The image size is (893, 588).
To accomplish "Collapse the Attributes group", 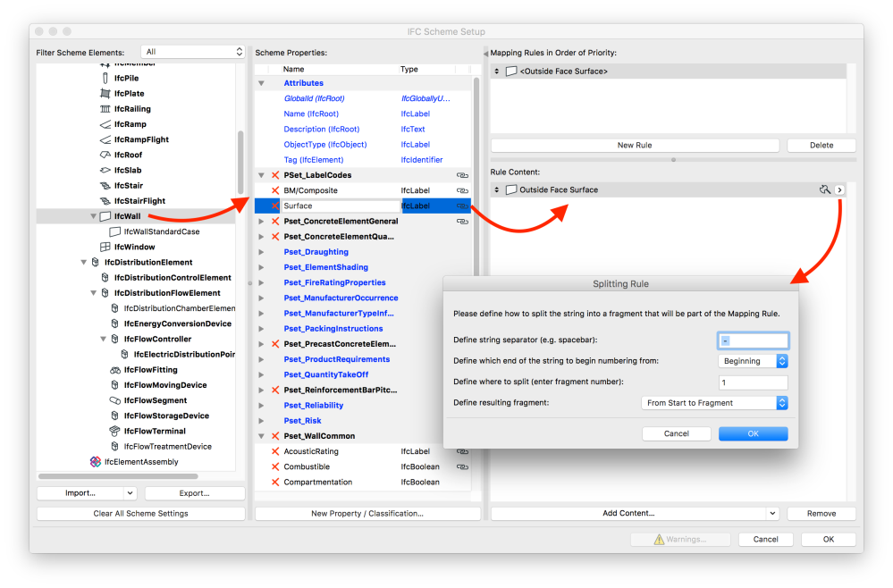I will [x=261, y=83].
